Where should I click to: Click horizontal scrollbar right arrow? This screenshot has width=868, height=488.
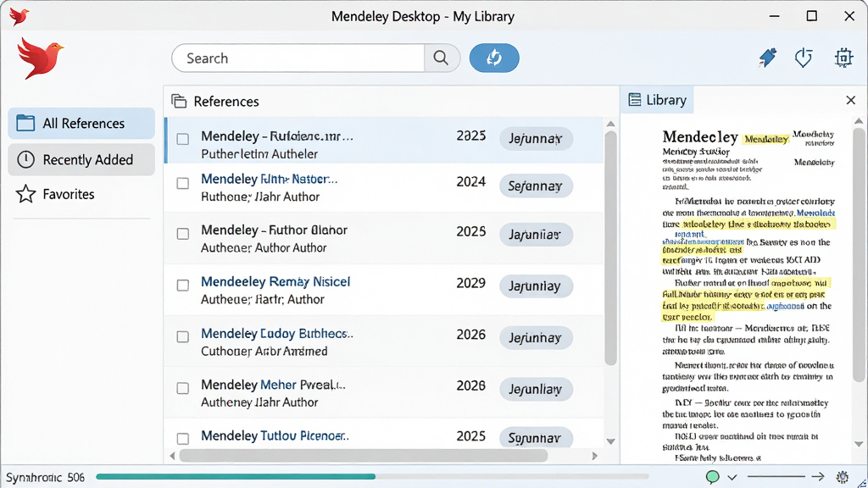[595, 456]
